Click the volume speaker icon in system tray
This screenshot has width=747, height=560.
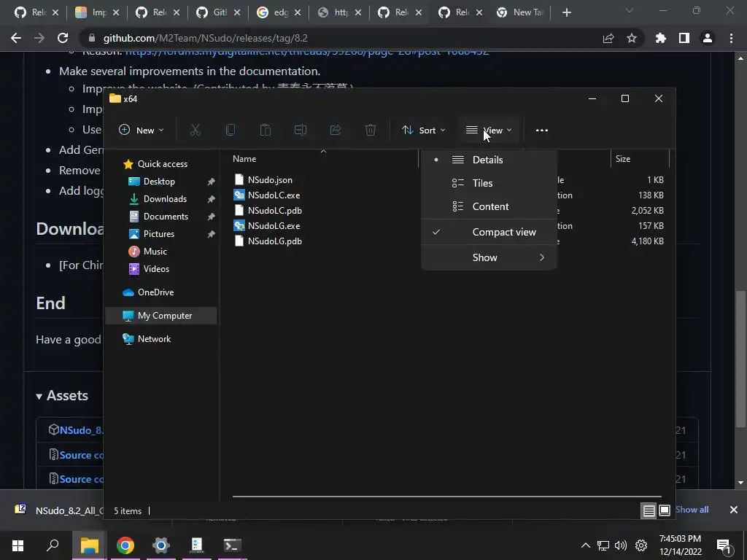click(x=621, y=545)
